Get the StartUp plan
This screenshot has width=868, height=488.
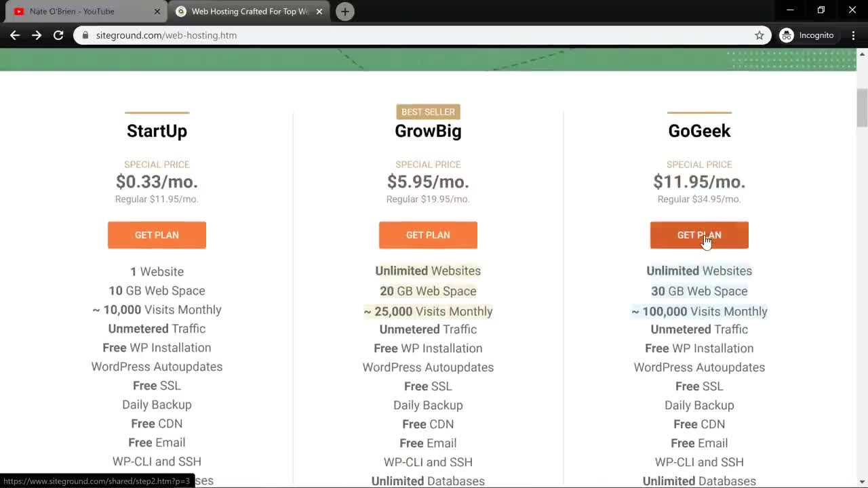pyautogui.click(x=157, y=235)
